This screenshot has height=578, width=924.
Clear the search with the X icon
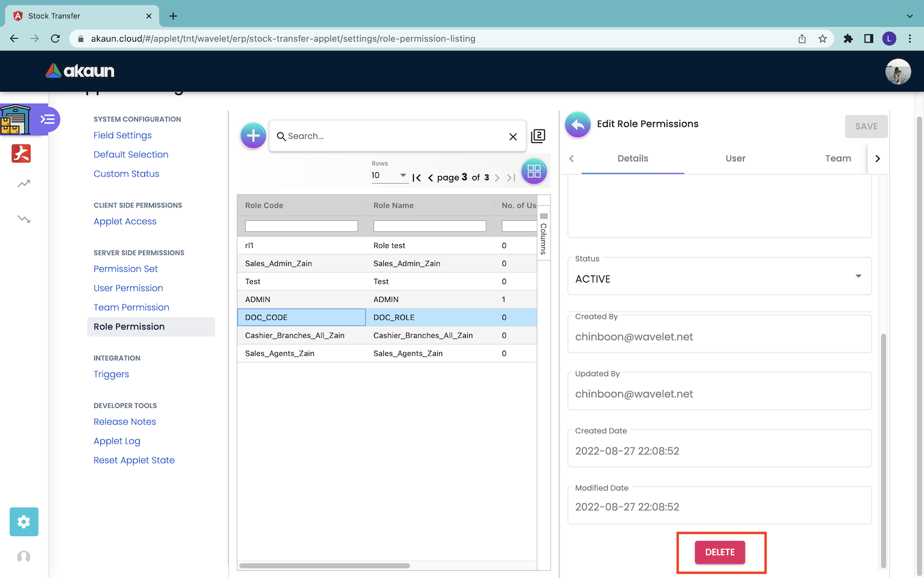coord(513,137)
